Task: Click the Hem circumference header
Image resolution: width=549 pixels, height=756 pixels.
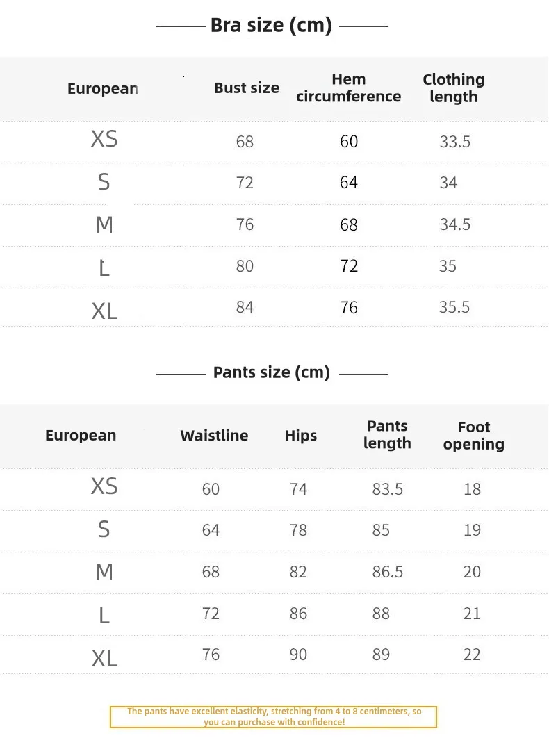Action: tap(348, 88)
